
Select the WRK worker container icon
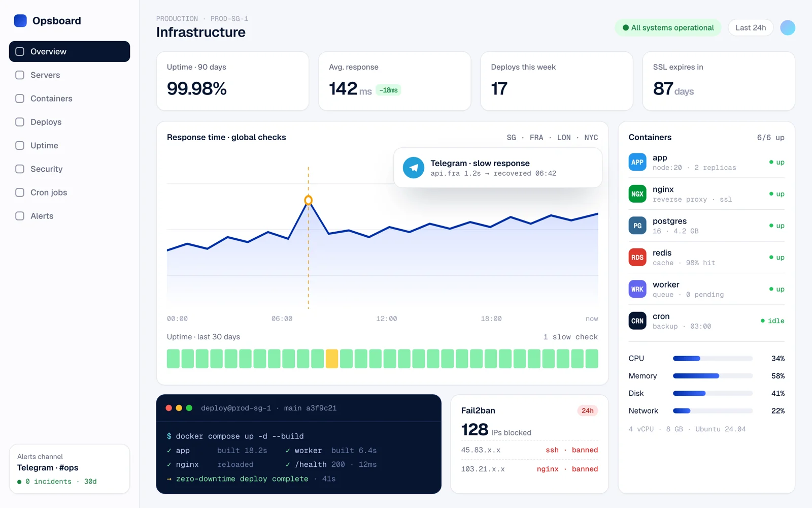click(x=637, y=289)
